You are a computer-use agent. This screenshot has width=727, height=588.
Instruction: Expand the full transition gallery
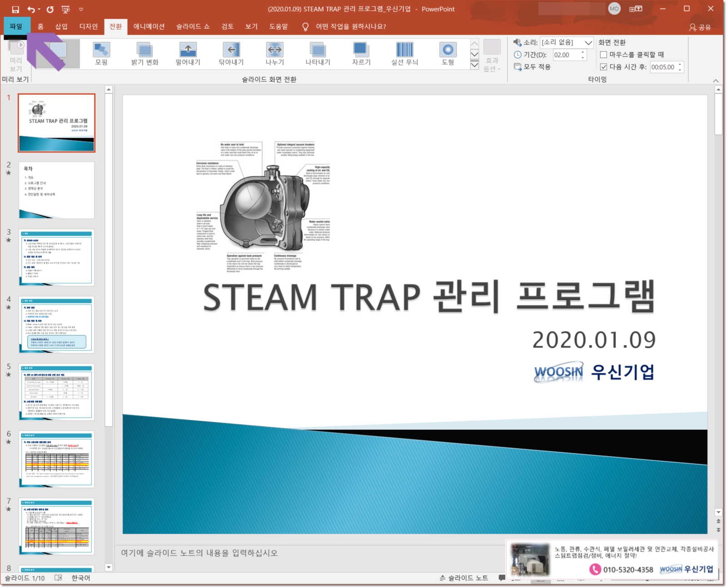pos(474,65)
